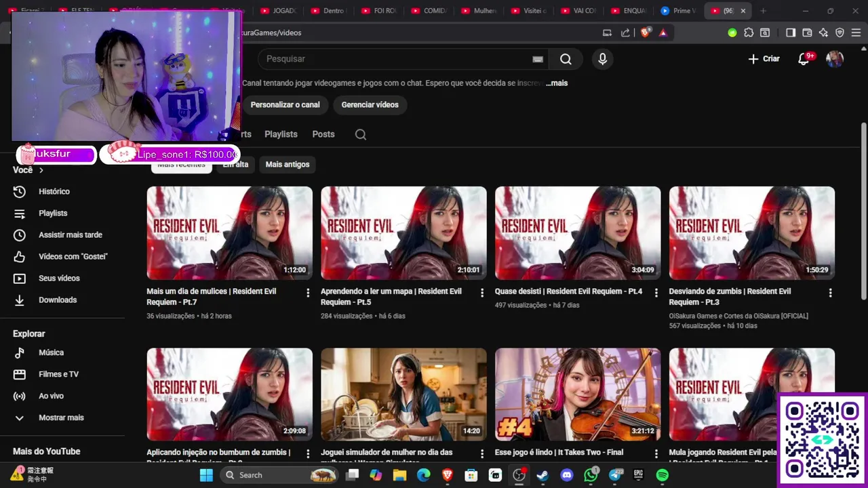This screenshot has height=488, width=868.
Task: Open title Aprendendo a ler um mapa Pt.5
Action: [391, 297]
